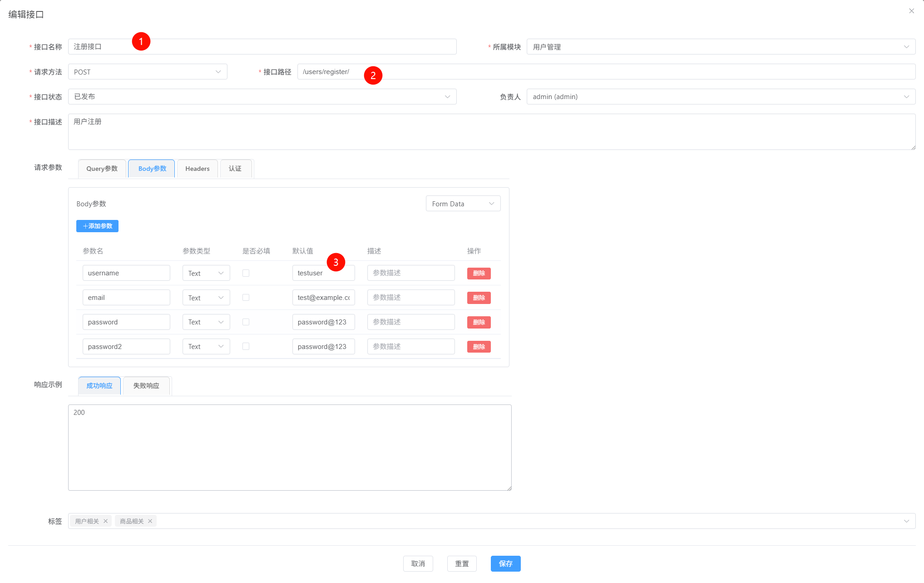Enable required checkbox for email
The image size is (924, 583).
pos(246,298)
